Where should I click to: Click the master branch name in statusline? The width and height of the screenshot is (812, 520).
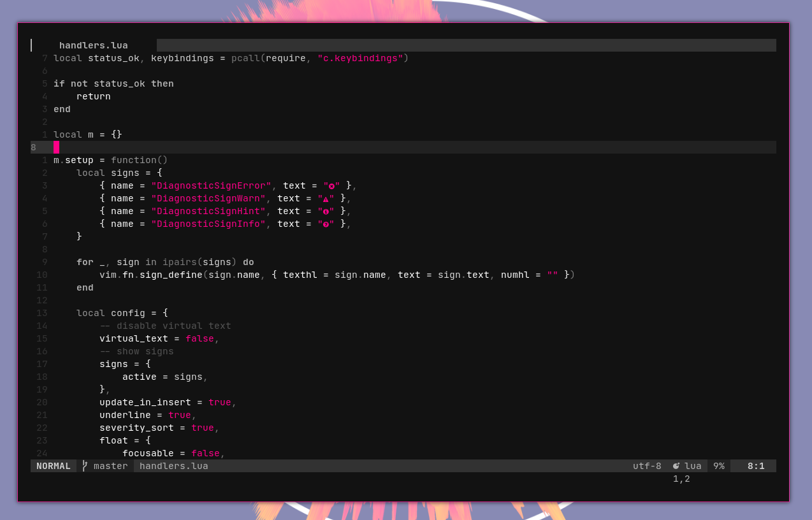click(110, 466)
